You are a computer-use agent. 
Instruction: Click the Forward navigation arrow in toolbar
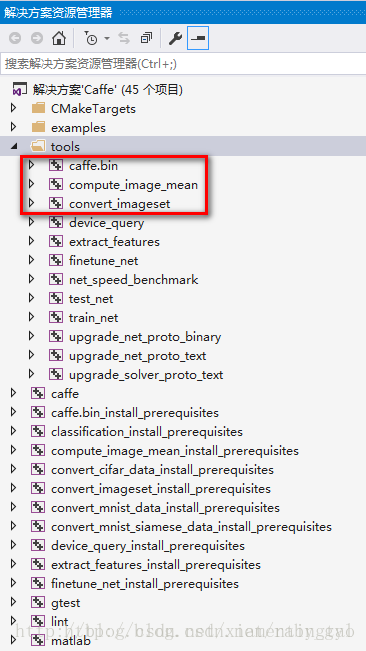click(x=37, y=39)
